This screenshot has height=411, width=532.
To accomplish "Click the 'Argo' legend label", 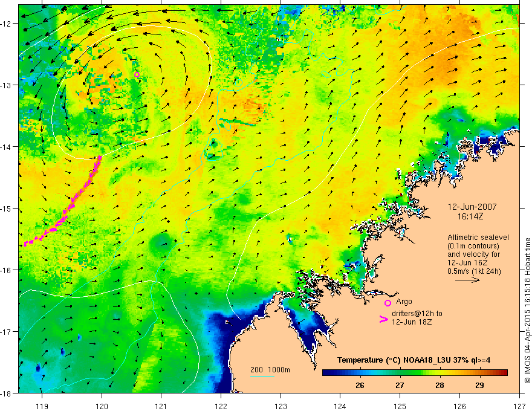I will click(404, 302).
